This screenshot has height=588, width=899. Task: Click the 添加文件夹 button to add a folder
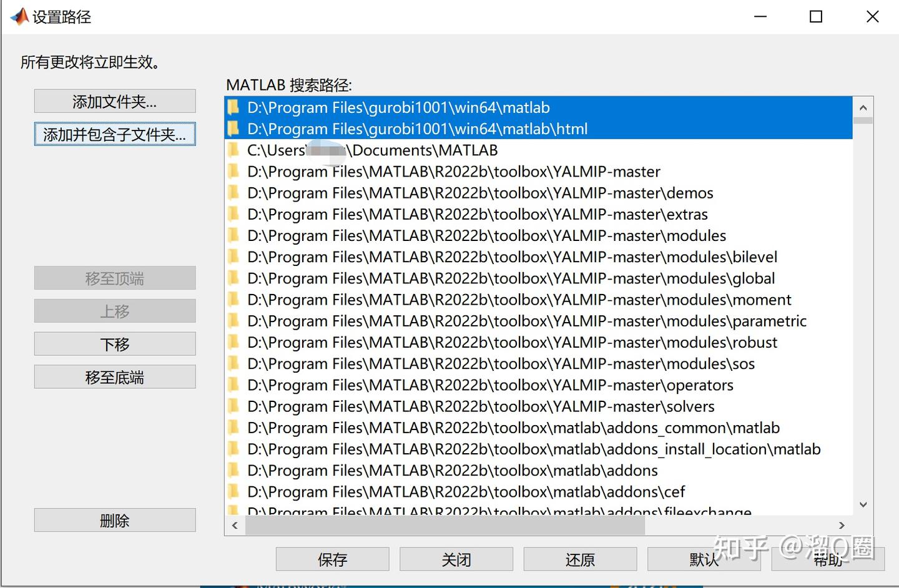[115, 100]
